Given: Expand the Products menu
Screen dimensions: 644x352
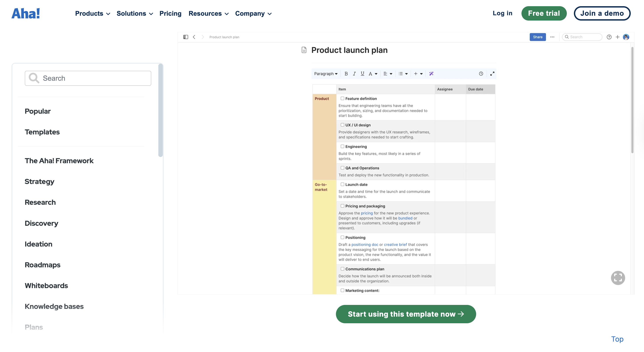Looking at the screenshot, I should pos(92,13).
